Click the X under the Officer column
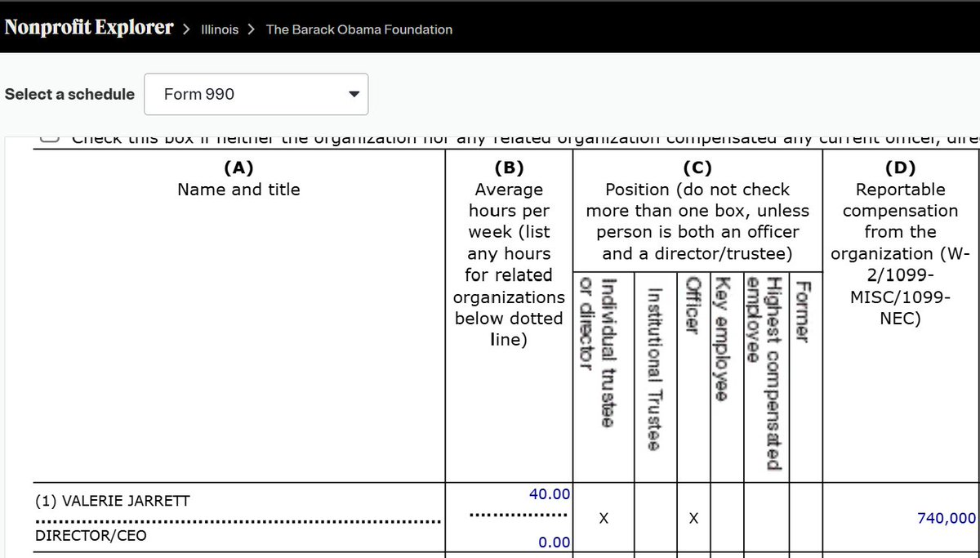Screen dimensions: 980x558 point(693,518)
